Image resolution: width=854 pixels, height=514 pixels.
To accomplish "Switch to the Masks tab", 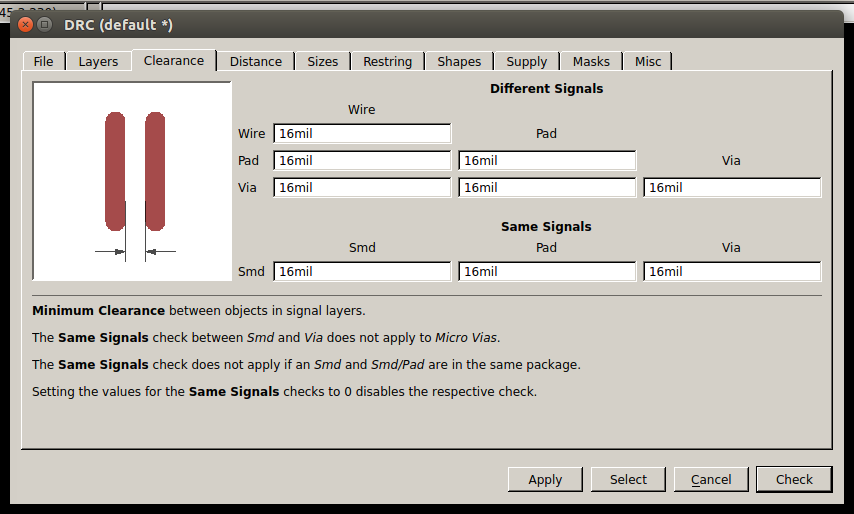I will coord(591,62).
